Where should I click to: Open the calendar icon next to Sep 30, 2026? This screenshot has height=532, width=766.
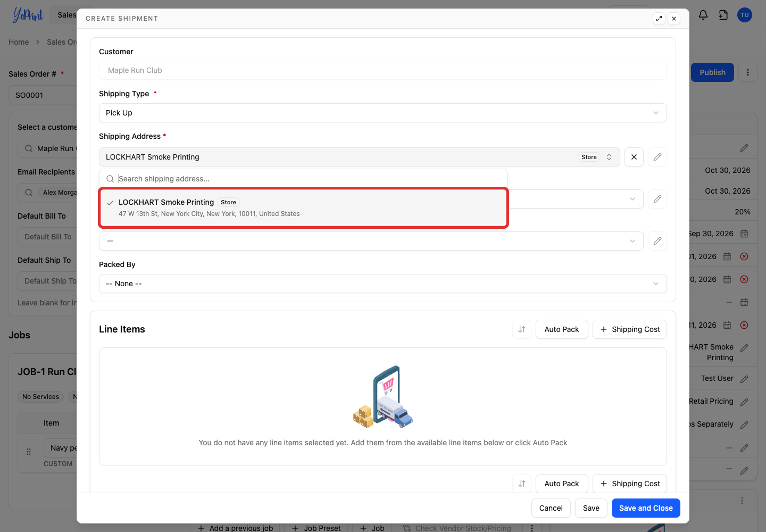744,234
